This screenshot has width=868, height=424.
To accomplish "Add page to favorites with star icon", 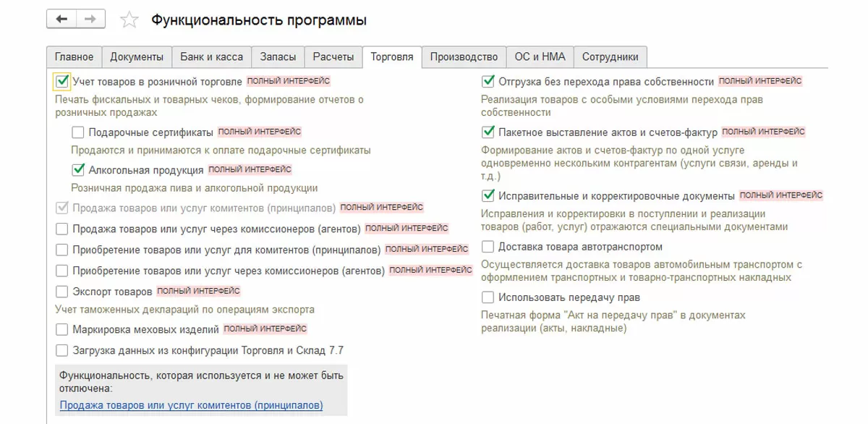I will 129,21.
